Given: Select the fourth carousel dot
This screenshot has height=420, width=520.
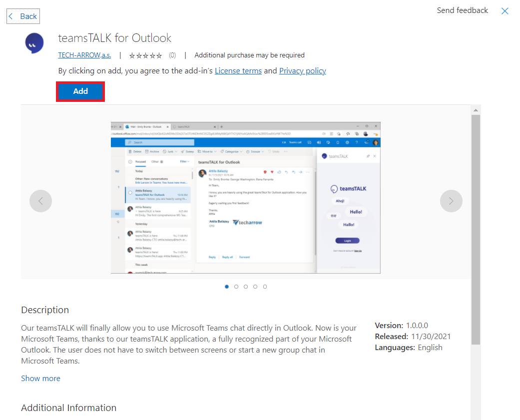Looking at the screenshot, I should point(255,287).
